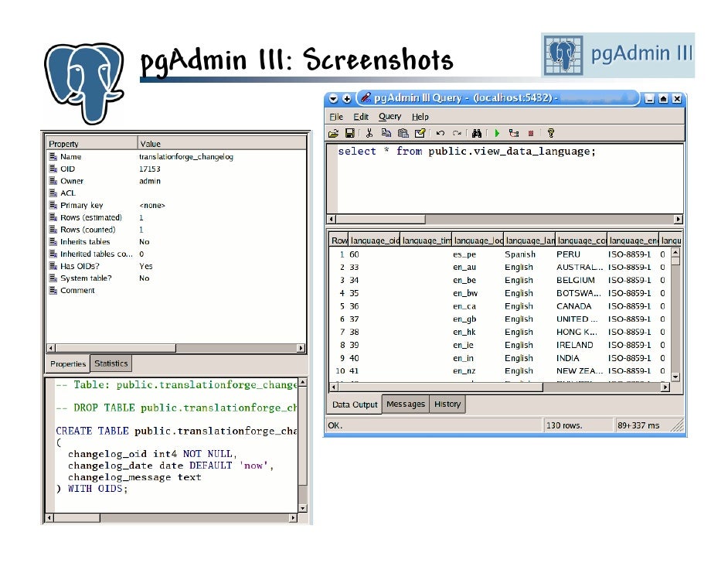This screenshot has width=728, height=563.
Task: Click the down-arrow button in Query title bar
Action: [x=333, y=98]
